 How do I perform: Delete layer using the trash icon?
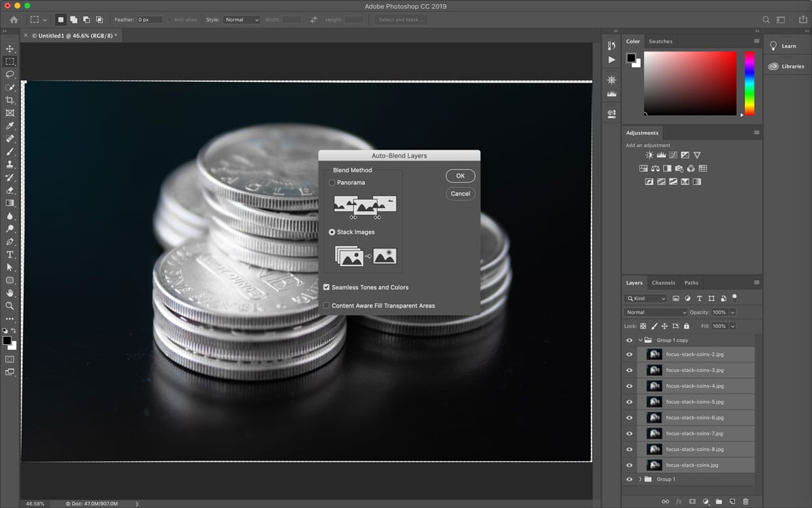point(746,501)
